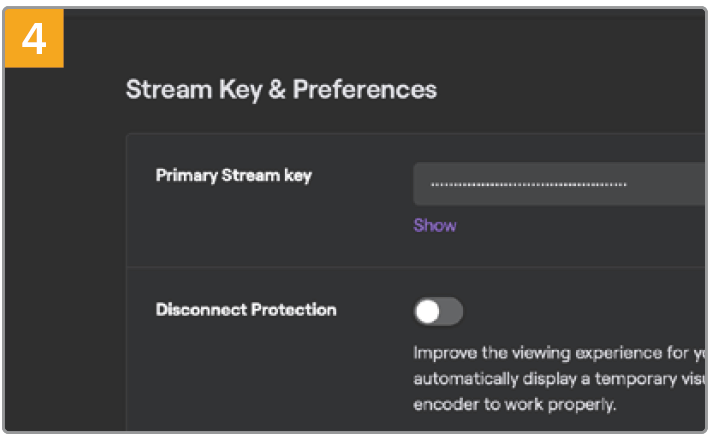Click the 'Improve the viewing experience' description text
Image resolution: width=709 pixels, height=437 pixels.
click(560, 353)
